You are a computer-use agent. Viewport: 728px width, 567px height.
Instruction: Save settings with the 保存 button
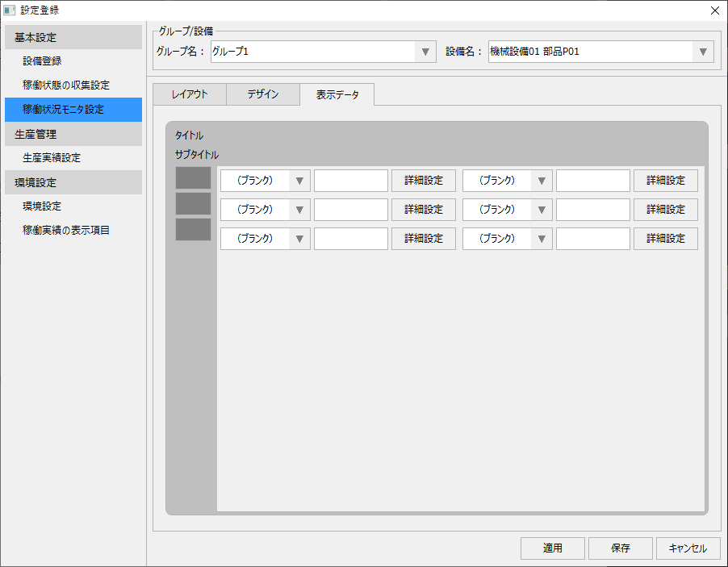point(620,548)
